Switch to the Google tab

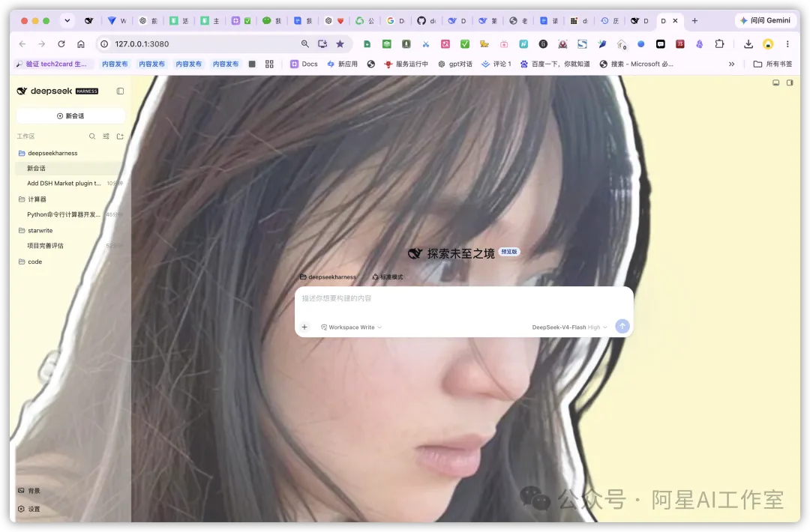[396, 21]
